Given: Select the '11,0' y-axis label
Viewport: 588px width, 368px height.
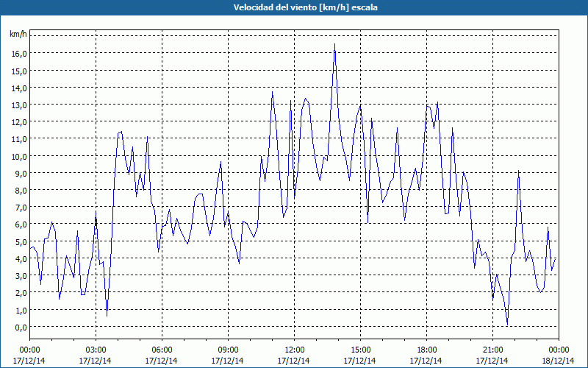Looking at the screenshot, I should click(x=19, y=139).
